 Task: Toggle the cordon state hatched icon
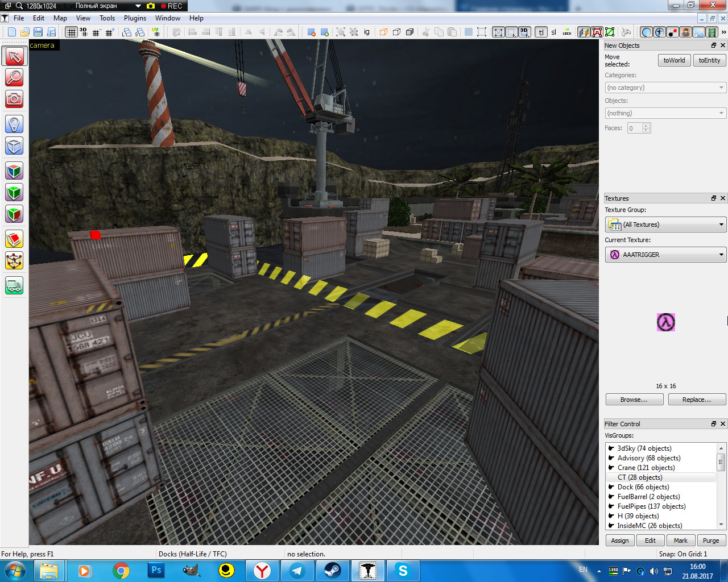(x=469, y=32)
